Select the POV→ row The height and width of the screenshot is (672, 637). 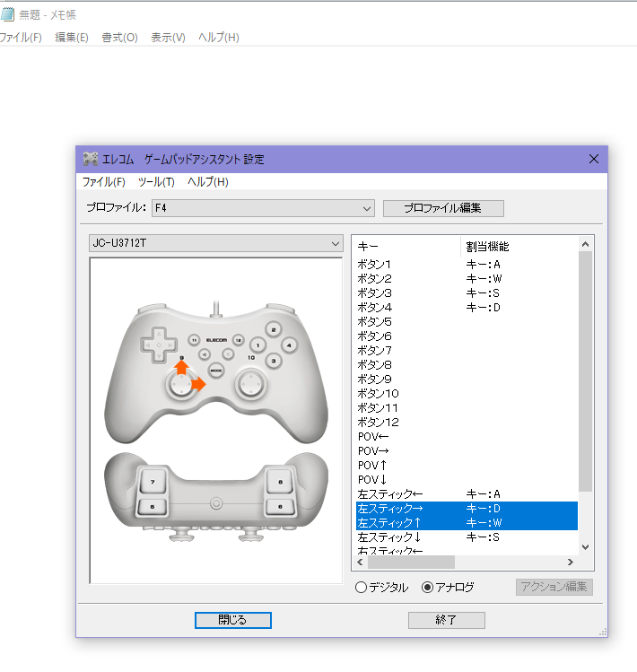coord(467,451)
